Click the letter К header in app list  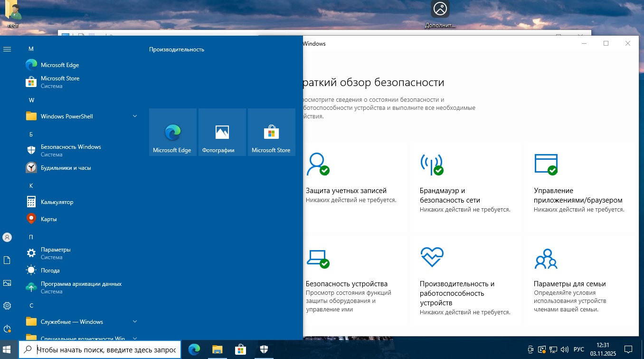click(x=31, y=186)
